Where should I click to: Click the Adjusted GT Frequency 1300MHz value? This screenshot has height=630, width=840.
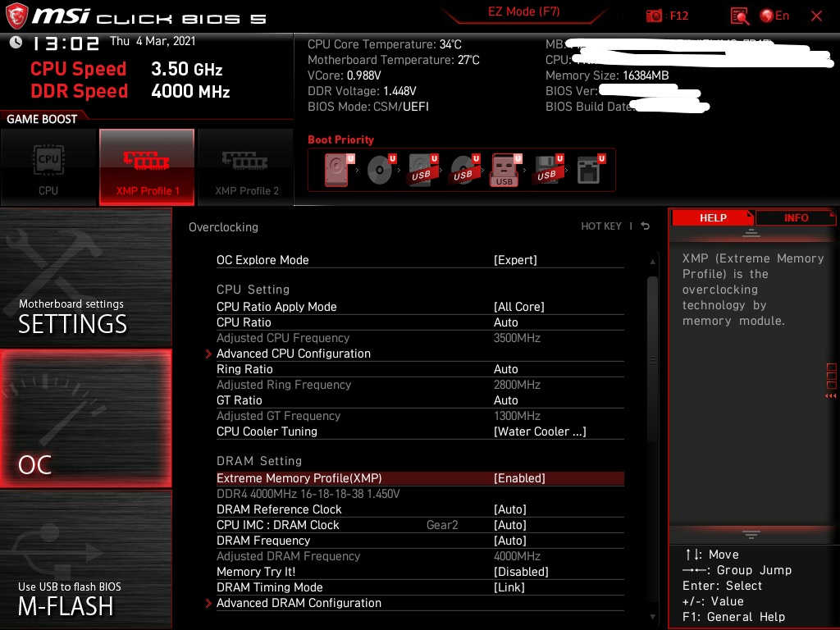[517, 416]
